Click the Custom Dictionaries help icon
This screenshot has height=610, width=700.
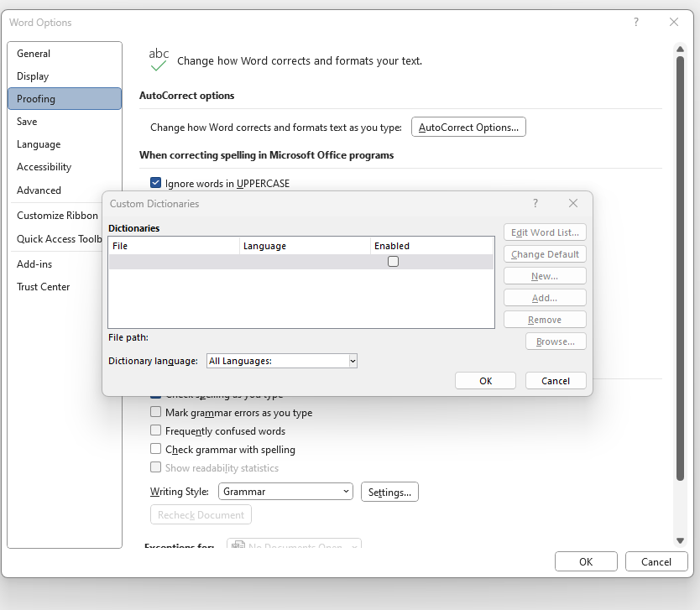click(x=535, y=203)
